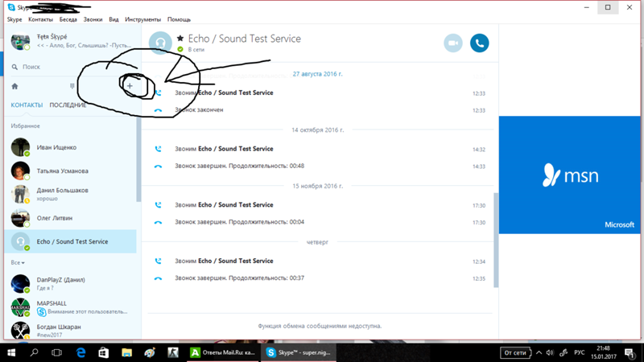644x362 pixels.
Task: Open the Инструменты menu
Action: pos(143,19)
